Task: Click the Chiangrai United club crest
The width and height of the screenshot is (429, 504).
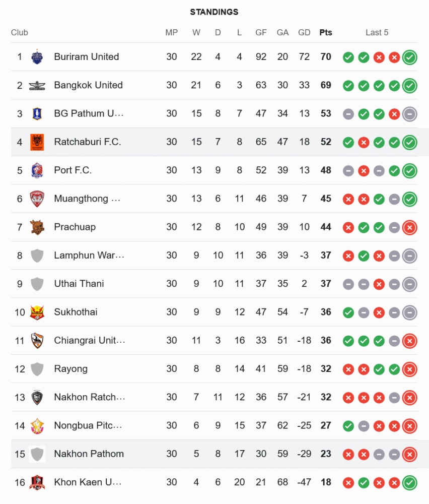Action: click(x=37, y=340)
